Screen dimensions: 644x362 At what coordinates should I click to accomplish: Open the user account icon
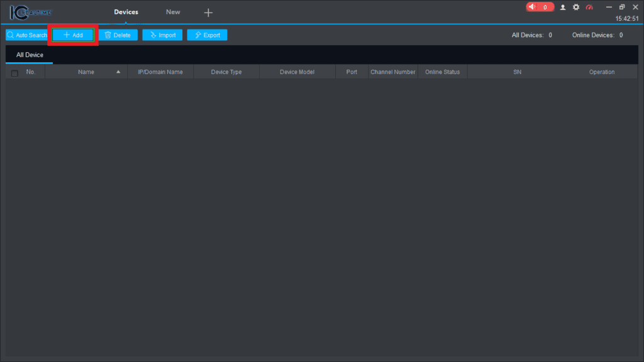(x=563, y=8)
